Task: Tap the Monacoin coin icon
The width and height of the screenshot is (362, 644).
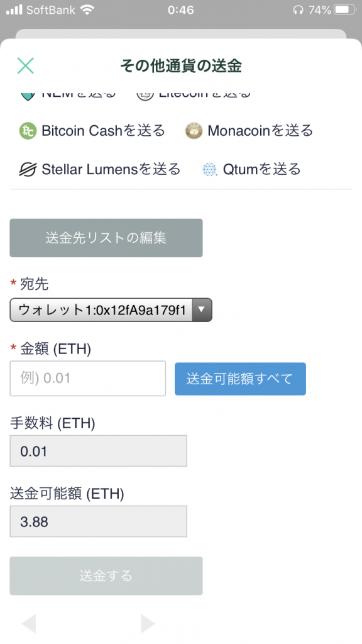Action: [x=194, y=131]
